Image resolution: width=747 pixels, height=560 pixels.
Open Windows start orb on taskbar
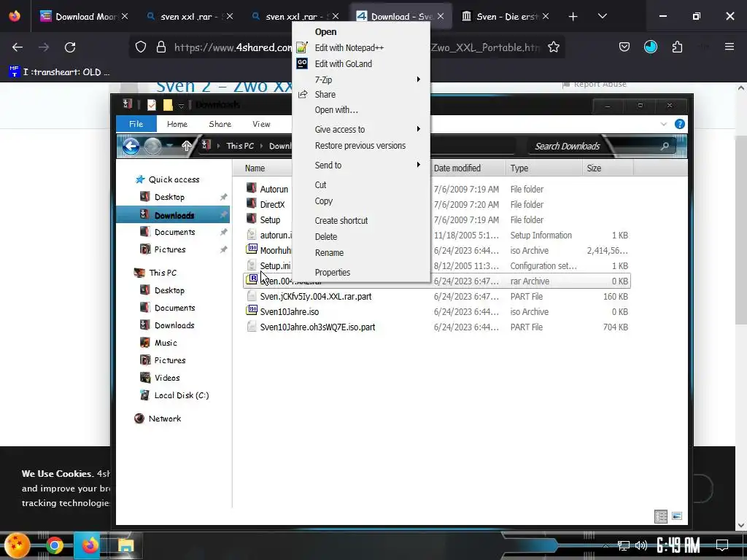(18, 545)
